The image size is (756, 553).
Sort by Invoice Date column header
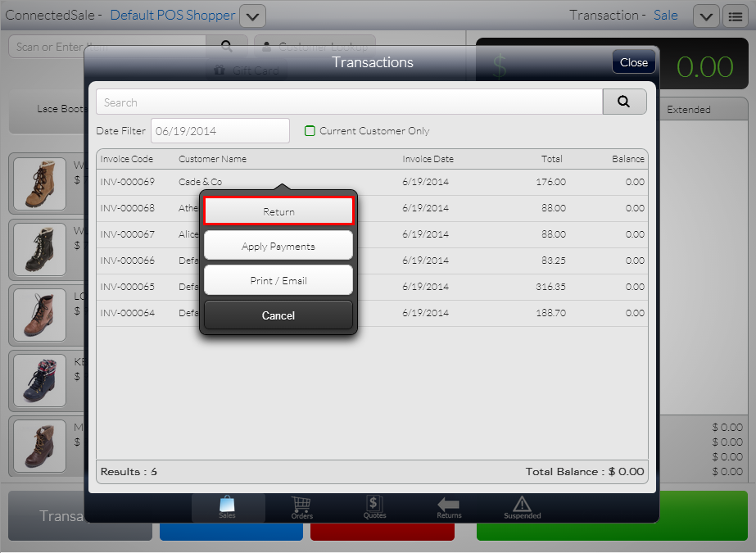click(x=428, y=159)
